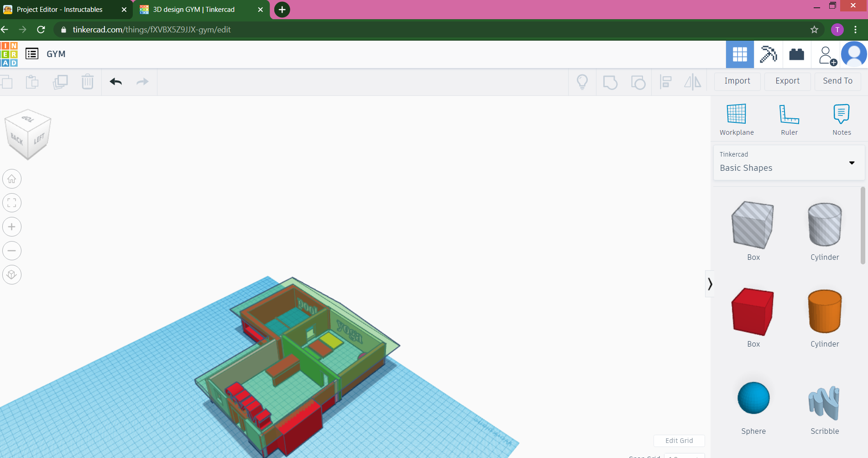
Task: Reload the current page
Action: [41, 30]
